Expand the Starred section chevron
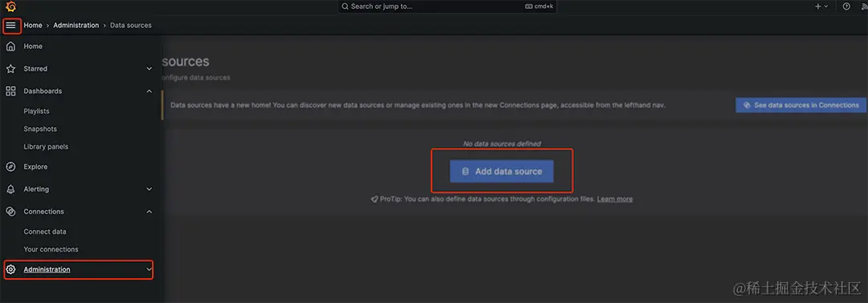The width and height of the screenshot is (868, 303). (149, 68)
